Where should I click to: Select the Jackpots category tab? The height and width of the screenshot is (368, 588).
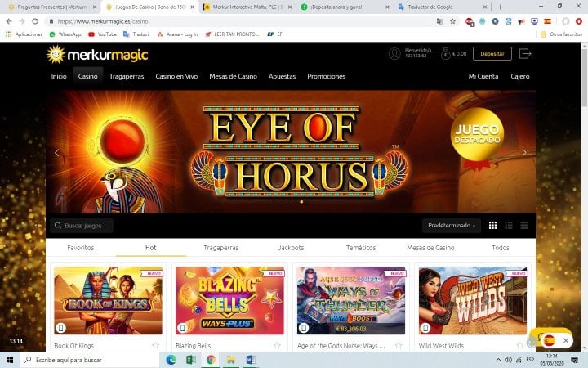tap(291, 248)
